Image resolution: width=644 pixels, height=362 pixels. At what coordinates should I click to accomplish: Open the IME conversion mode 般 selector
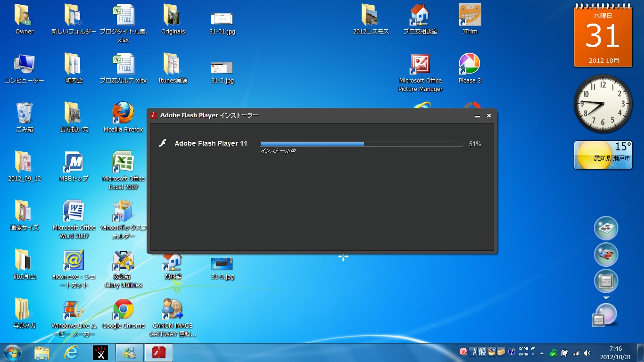click(482, 352)
